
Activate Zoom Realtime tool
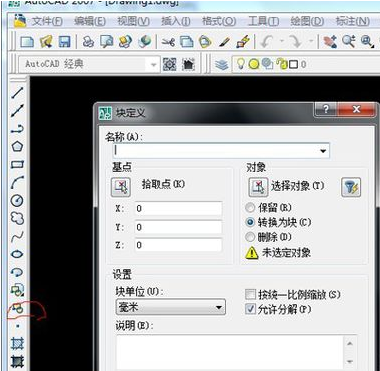pos(349,42)
